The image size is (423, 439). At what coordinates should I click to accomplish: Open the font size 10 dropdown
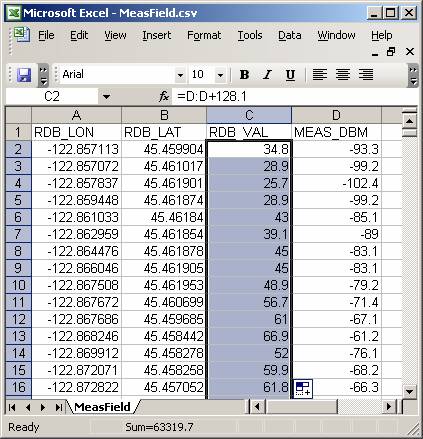click(x=220, y=75)
